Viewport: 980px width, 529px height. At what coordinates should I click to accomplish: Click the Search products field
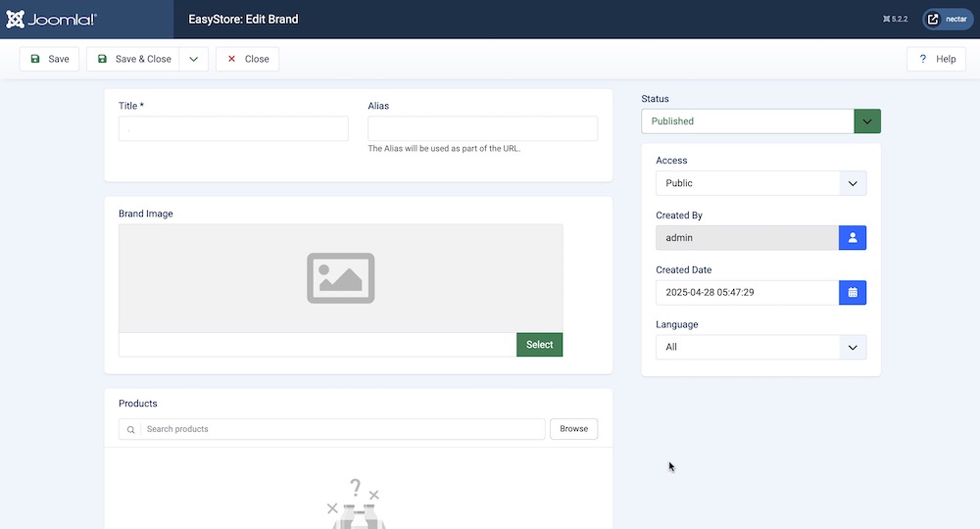[343, 429]
